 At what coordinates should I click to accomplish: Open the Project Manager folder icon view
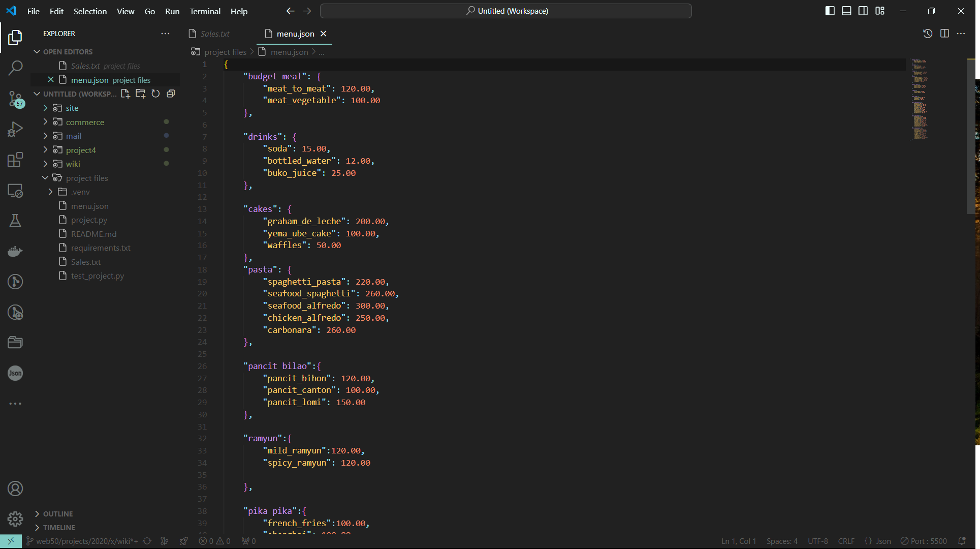pyautogui.click(x=15, y=343)
